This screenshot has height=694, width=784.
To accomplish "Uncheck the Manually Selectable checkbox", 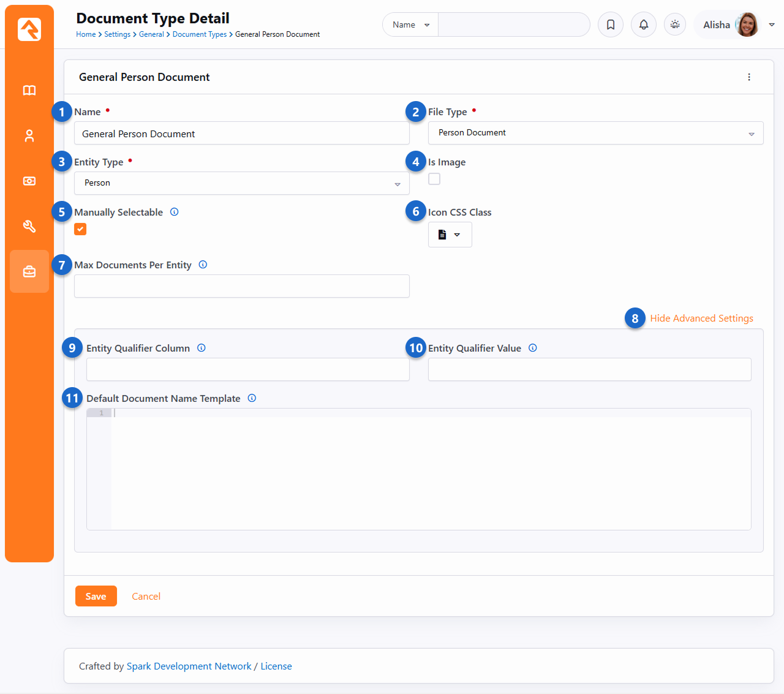I will point(80,229).
